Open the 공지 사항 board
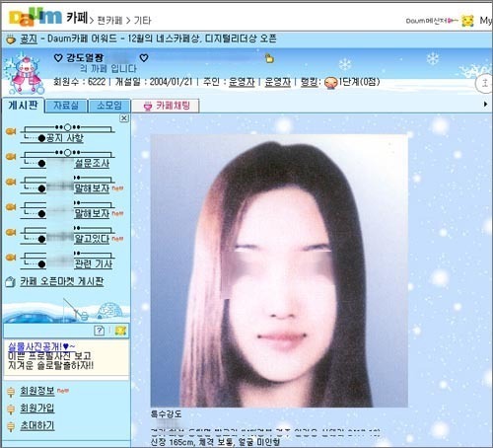The height and width of the screenshot is (448, 493). coord(65,138)
